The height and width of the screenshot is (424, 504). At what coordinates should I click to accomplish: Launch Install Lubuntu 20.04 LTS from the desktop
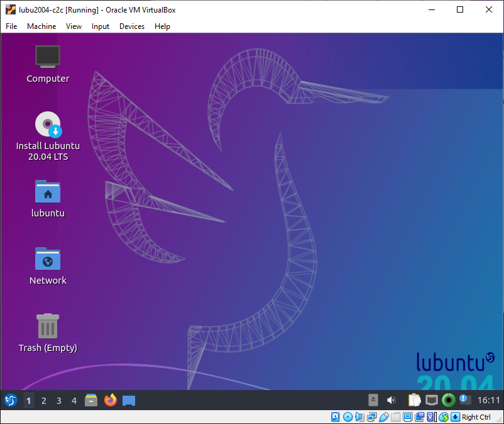48,124
